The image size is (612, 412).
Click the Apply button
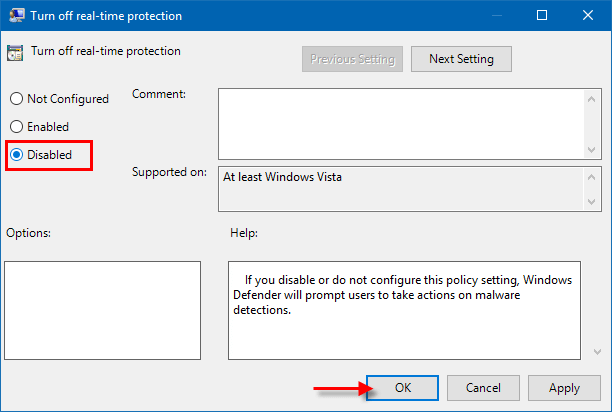click(564, 387)
